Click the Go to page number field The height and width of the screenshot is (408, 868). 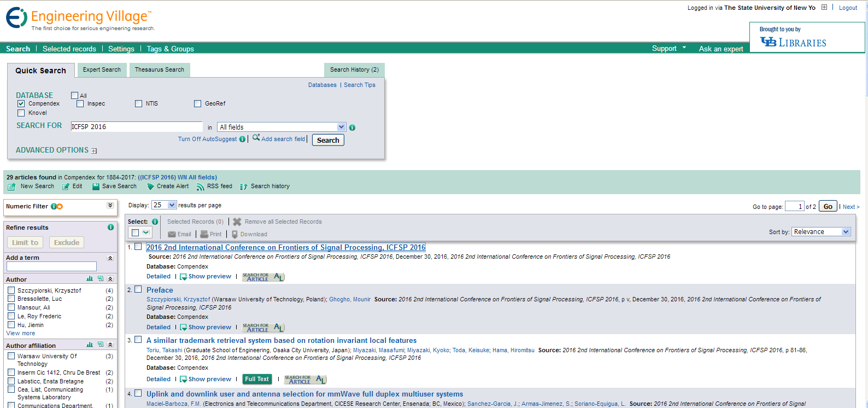tap(794, 206)
